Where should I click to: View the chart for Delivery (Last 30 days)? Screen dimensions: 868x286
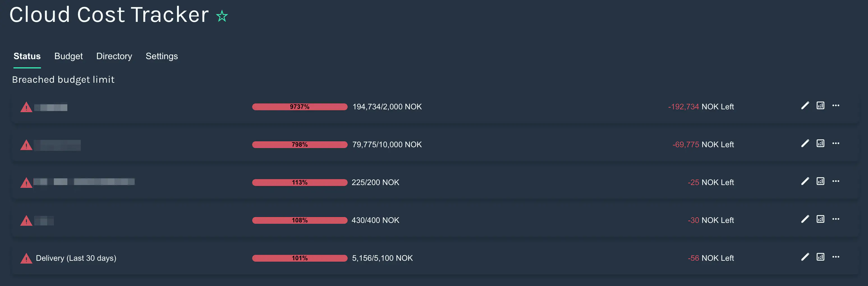pyautogui.click(x=820, y=257)
